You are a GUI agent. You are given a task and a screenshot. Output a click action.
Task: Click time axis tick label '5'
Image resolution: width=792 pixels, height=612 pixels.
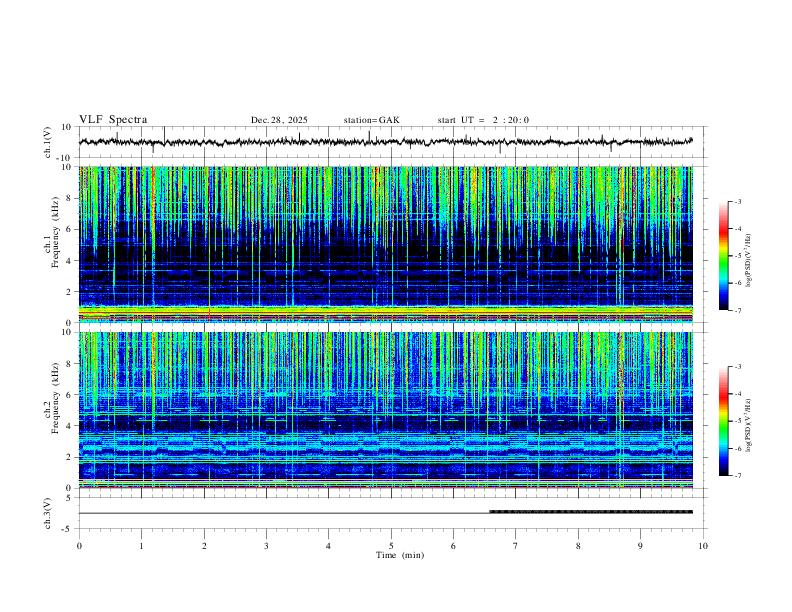[x=391, y=546]
